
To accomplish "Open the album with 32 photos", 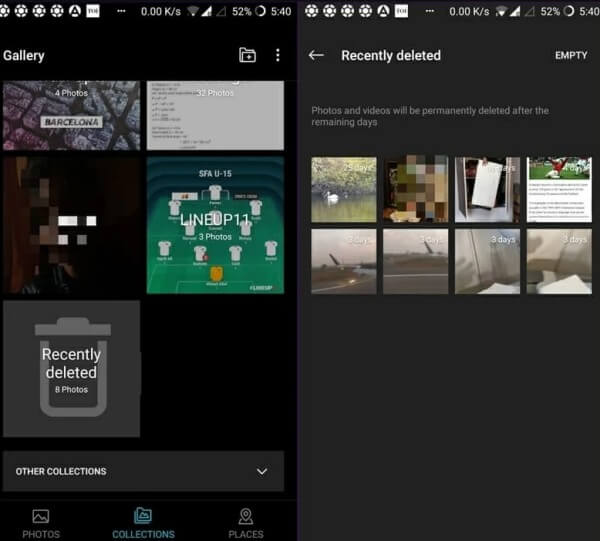I will pyautogui.click(x=215, y=116).
